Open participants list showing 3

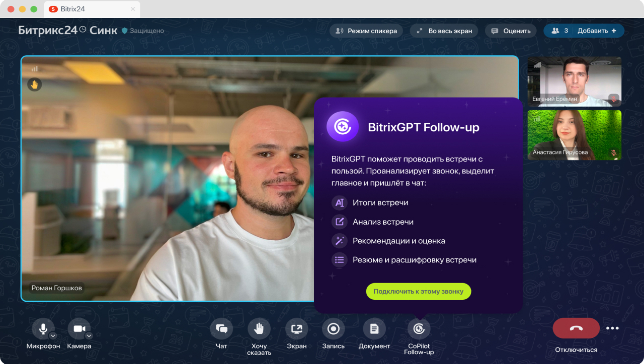[x=559, y=31]
